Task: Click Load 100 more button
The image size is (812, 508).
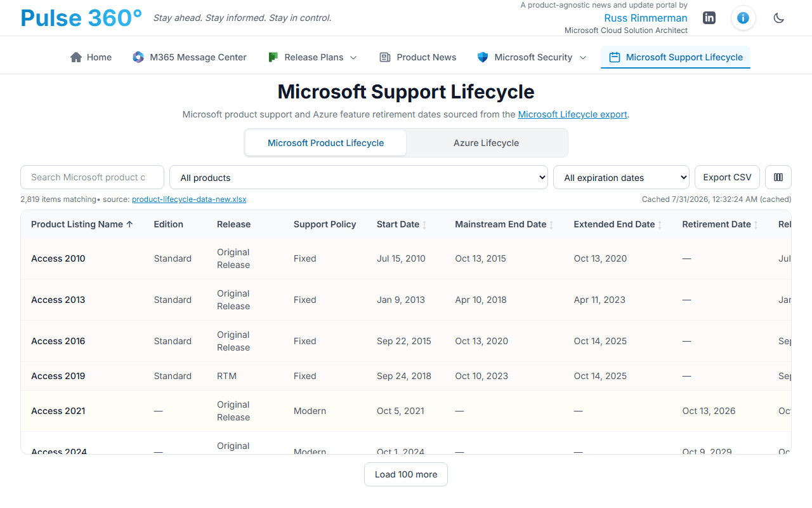Action: [406, 474]
